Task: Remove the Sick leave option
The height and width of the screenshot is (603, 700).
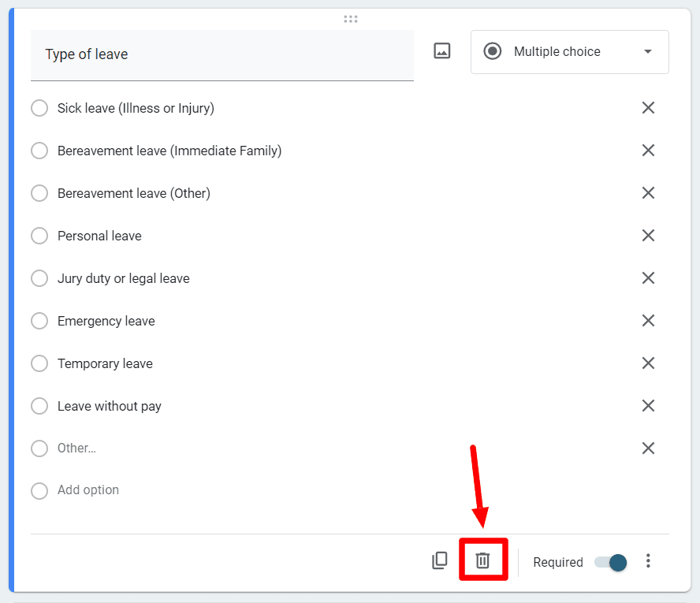Action: 648,107
